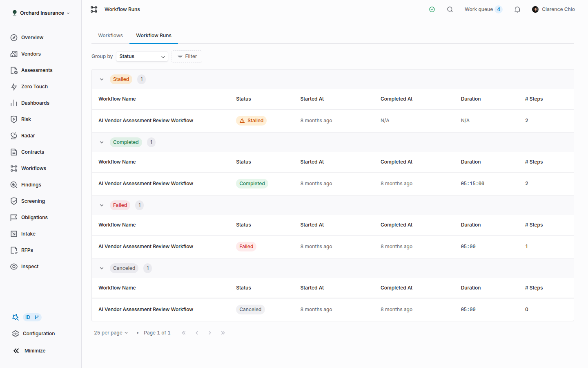Open the RFPs document icon
This screenshot has width=588, height=368.
[14, 250]
